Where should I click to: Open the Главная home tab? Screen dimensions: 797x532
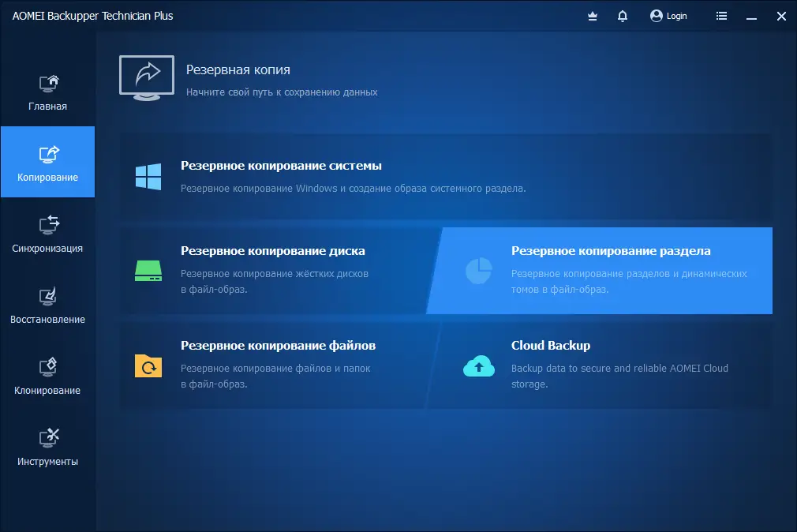tap(48, 92)
